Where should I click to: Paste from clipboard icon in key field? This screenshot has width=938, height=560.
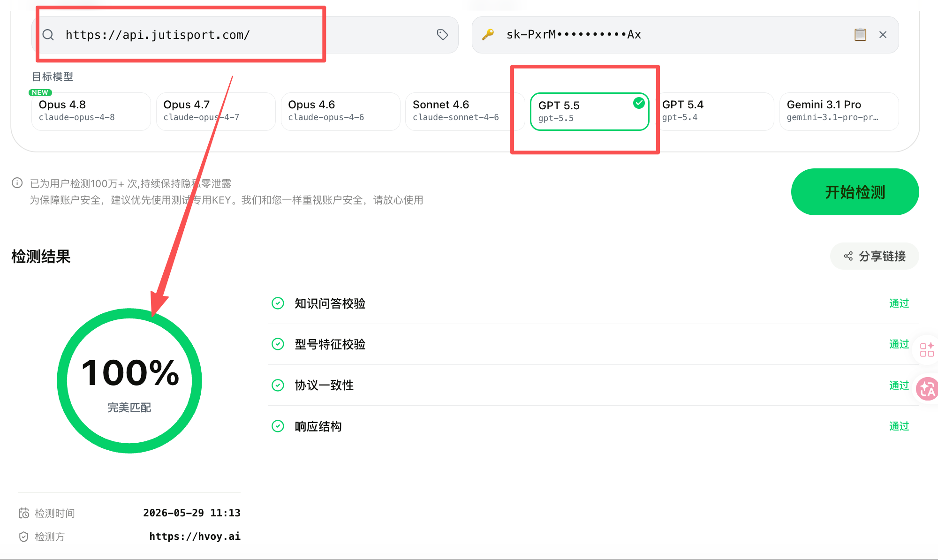(x=860, y=35)
